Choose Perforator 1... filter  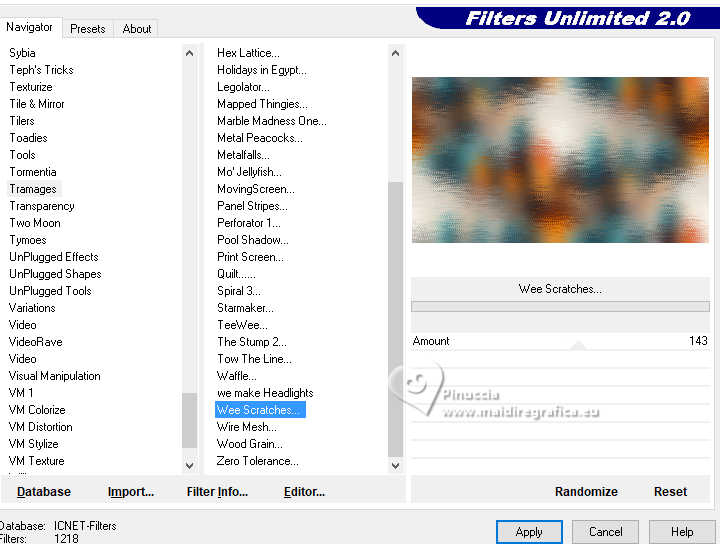[x=248, y=223]
